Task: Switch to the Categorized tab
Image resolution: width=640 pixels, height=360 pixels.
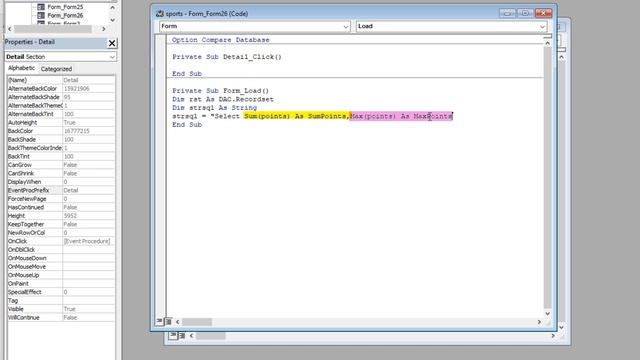Action: point(56,69)
